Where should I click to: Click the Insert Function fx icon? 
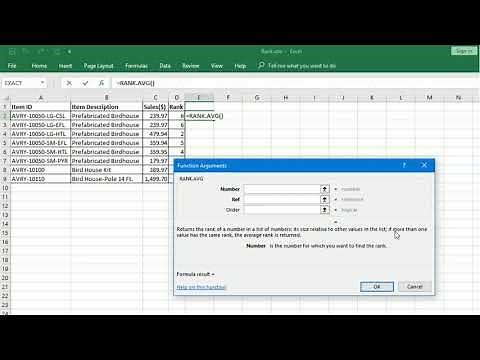(101, 83)
